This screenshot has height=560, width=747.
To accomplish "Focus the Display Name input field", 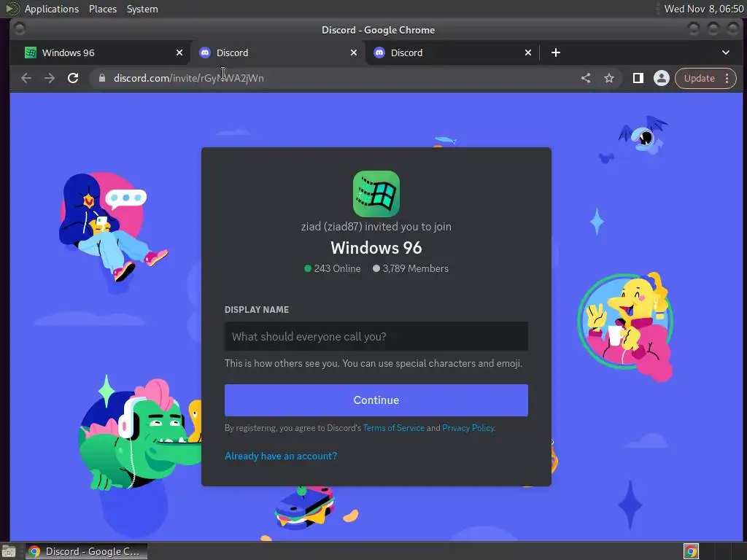I will [x=376, y=336].
